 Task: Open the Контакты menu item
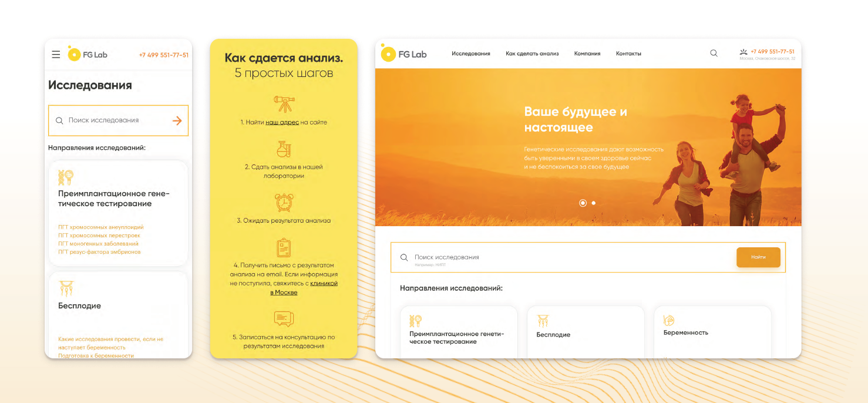628,53
